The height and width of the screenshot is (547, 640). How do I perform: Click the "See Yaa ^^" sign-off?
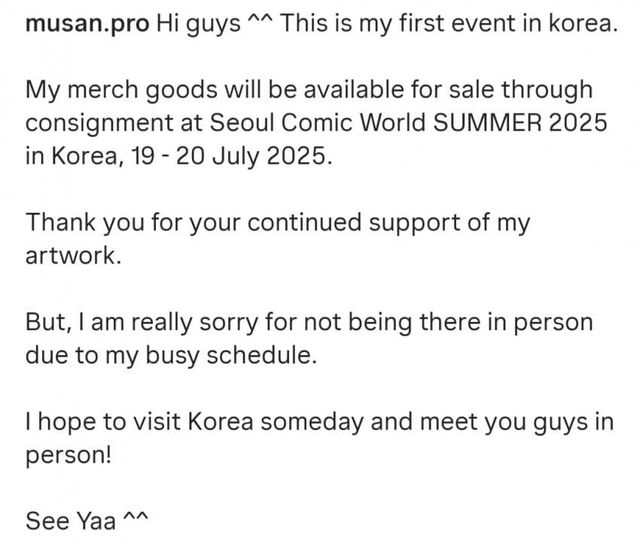click(85, 523)
